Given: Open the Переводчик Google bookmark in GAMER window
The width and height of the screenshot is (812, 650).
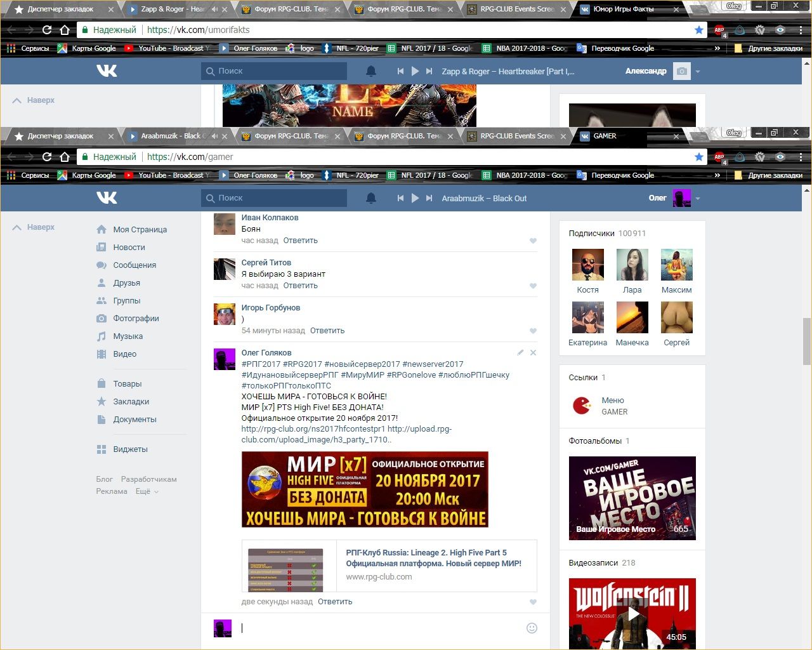Looking at the screenshot, I should click(x=615, y=175).
